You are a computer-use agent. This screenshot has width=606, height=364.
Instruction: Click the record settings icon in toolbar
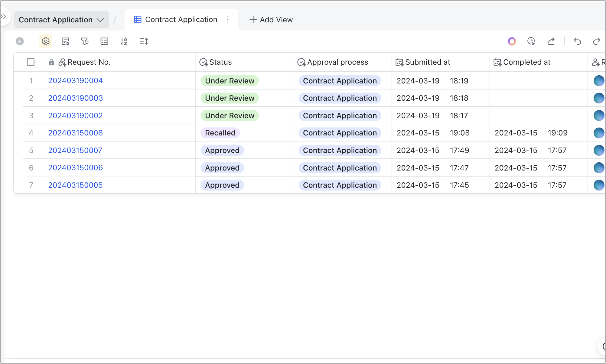pos(65,41)
